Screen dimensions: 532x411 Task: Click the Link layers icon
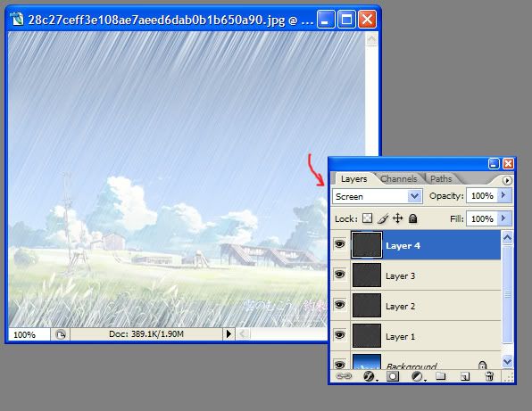pos(344,376)
